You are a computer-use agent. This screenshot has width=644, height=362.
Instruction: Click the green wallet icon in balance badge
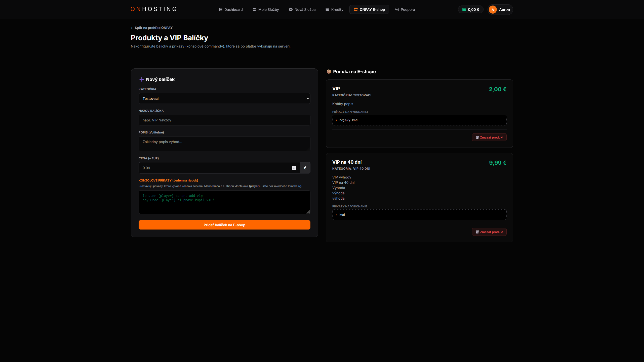click(464, 10)
